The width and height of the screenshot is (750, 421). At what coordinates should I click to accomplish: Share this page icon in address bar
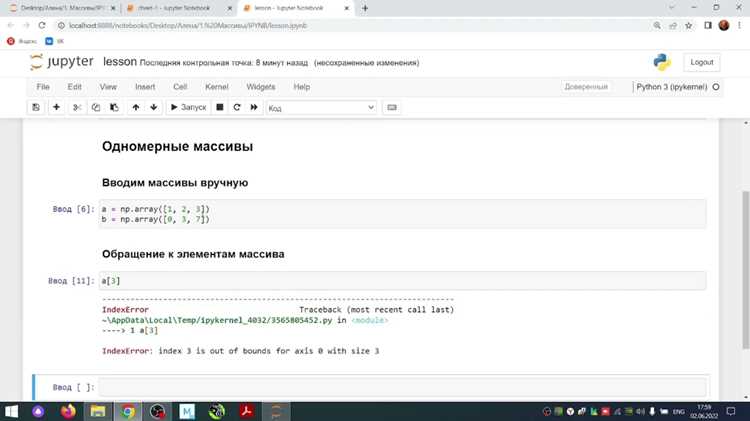(673, 25)
